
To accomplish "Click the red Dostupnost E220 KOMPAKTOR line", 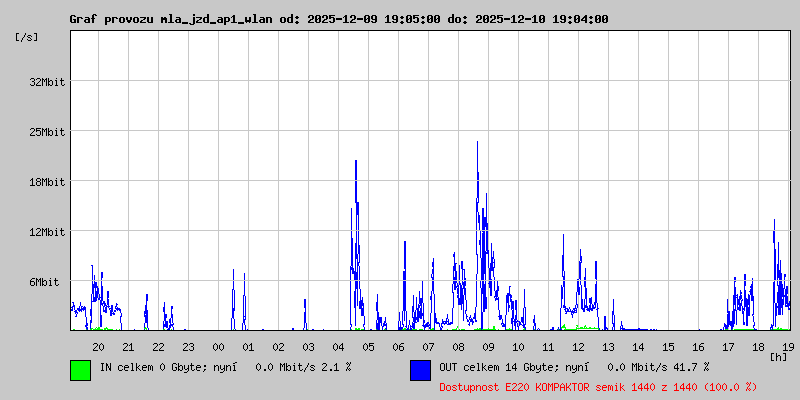I will pos(598,387).
